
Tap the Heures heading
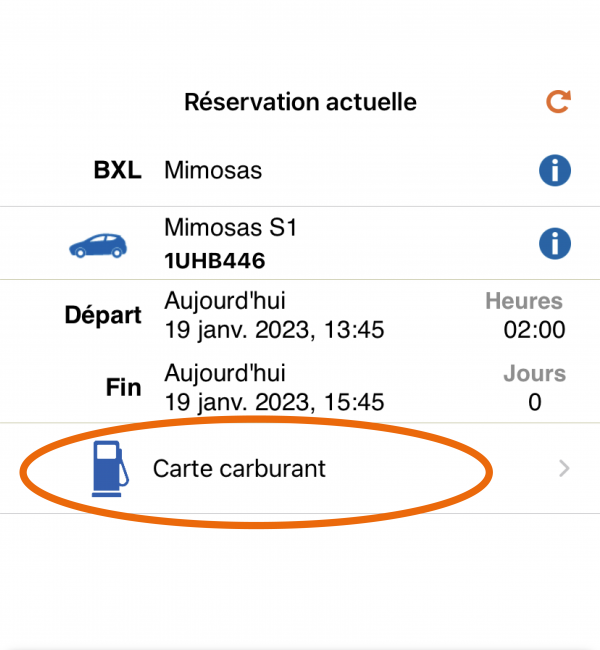pyautogui.click(x=524, y=301)
